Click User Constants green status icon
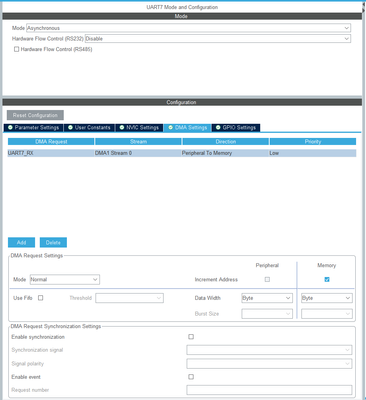This screenshot has width=366, height=400. 70,128
